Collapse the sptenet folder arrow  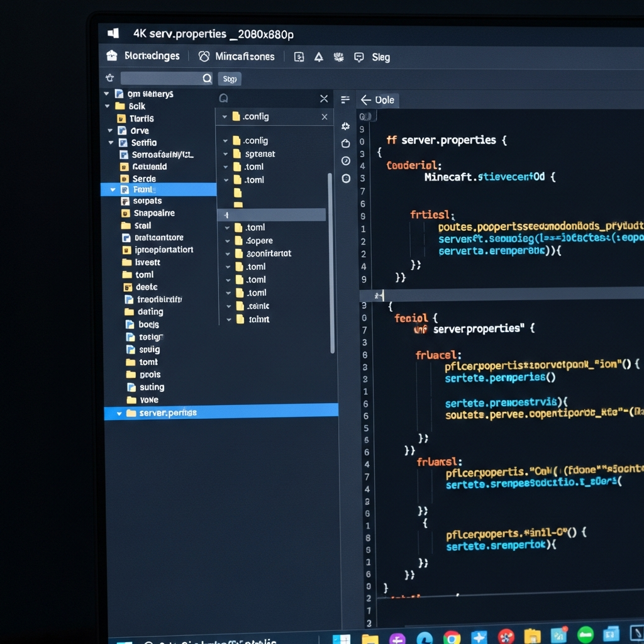226,154
